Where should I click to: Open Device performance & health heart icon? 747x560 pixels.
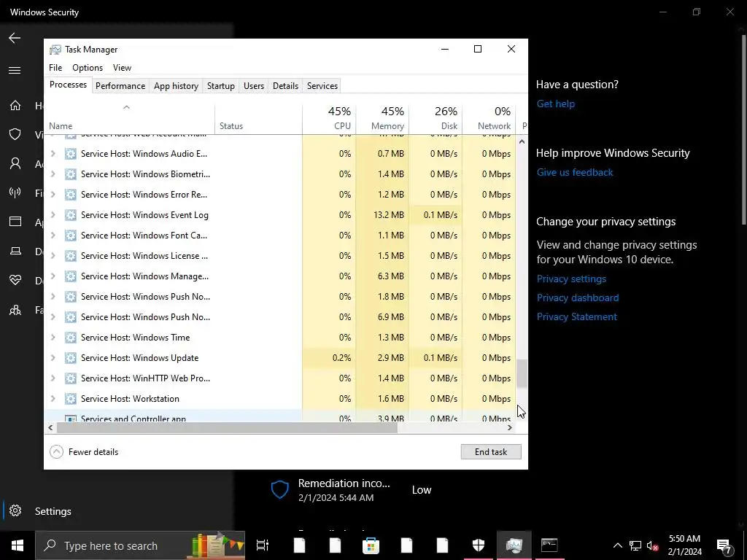tap(15, 280)
